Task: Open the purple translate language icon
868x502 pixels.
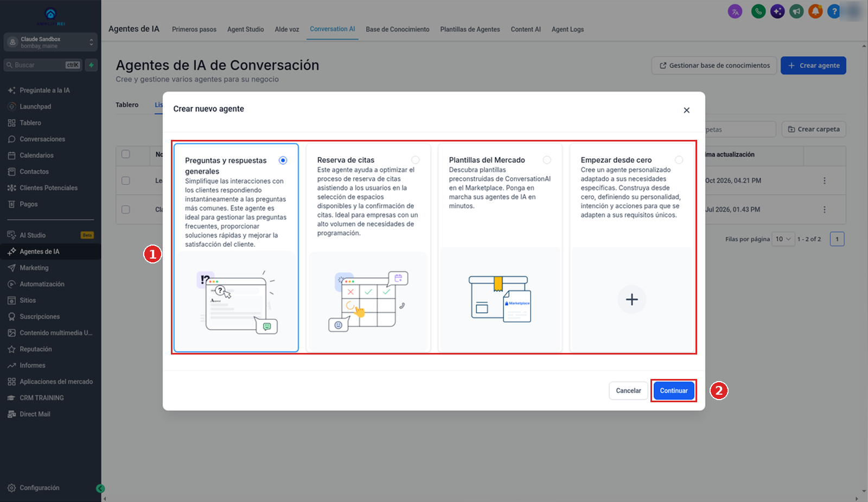Action: pyautogui.click(x=735, y=11)
